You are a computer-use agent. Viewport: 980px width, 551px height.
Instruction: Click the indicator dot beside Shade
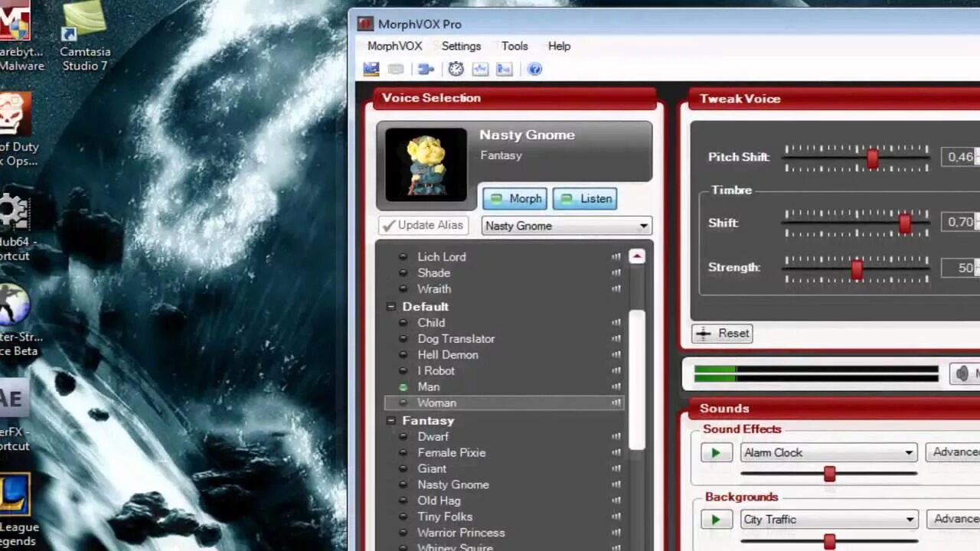point(403,273)
